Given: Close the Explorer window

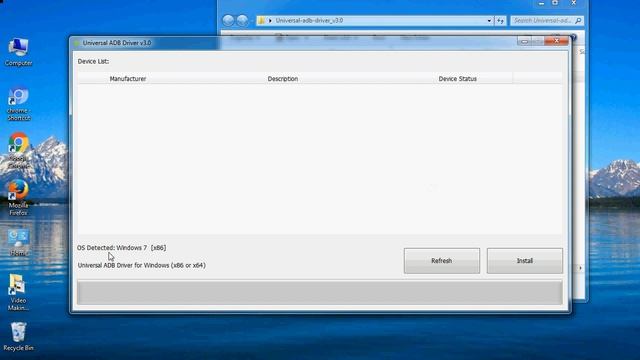Looking at the screenshot, I should pyautogui.click(x=573, y=3).
